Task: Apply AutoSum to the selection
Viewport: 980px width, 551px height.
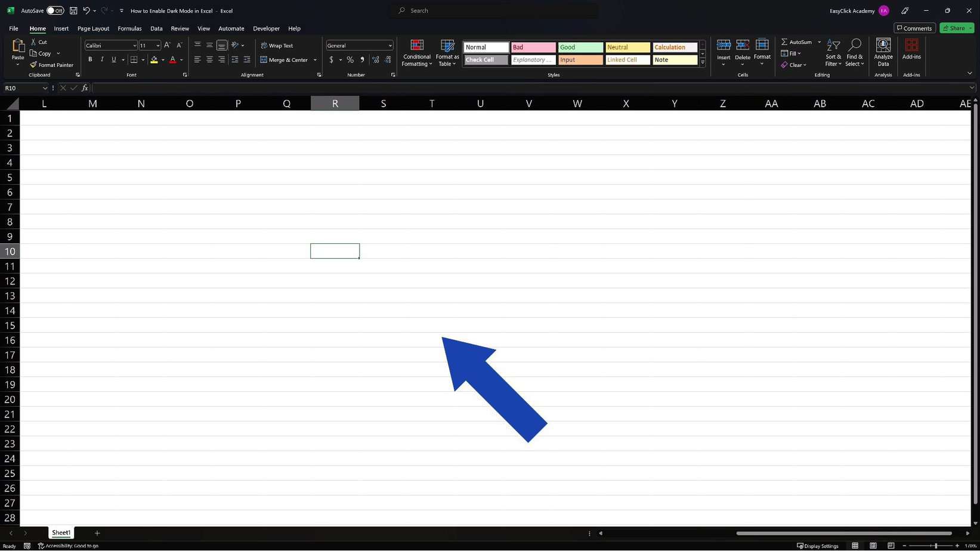Action: 798,42
